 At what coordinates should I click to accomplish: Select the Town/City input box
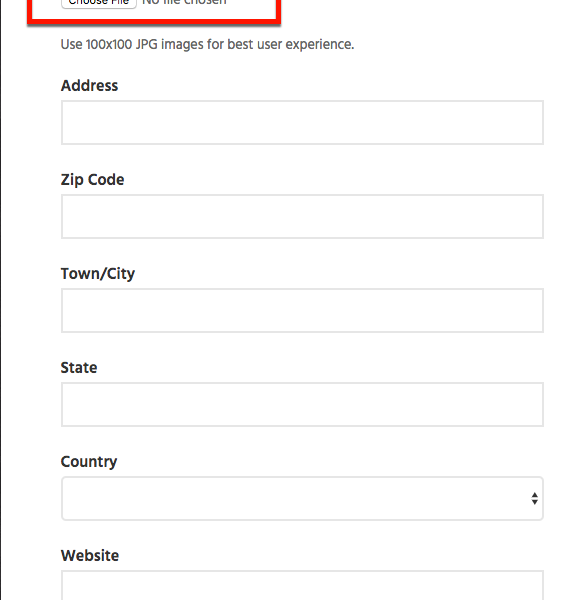click(302, 310)
